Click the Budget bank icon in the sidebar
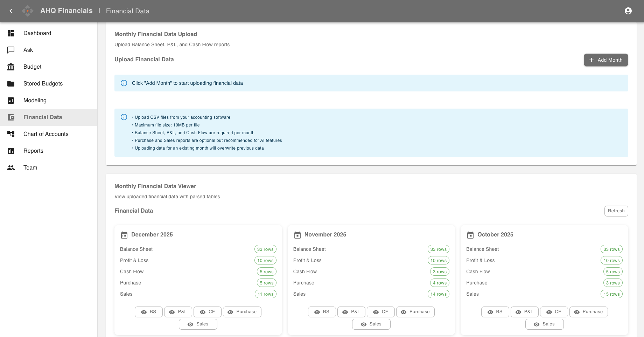Image resolution: width=644 pixels, height=337 pixels. point(11,67)
